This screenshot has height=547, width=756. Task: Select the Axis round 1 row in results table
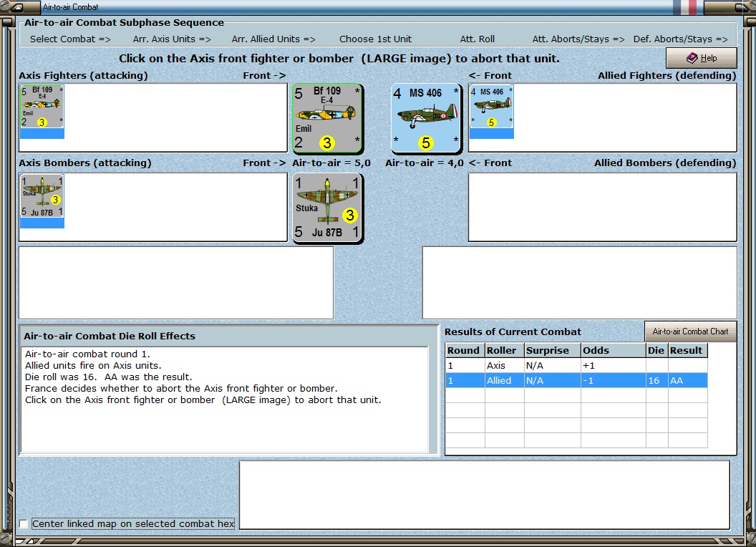[x=576, y=365]
